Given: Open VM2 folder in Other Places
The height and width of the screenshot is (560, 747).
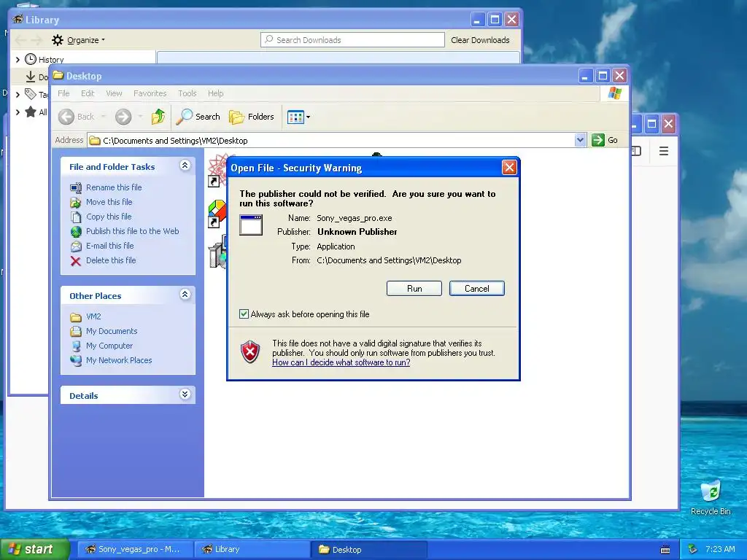Looking at the screenshot, I should 93,316.
